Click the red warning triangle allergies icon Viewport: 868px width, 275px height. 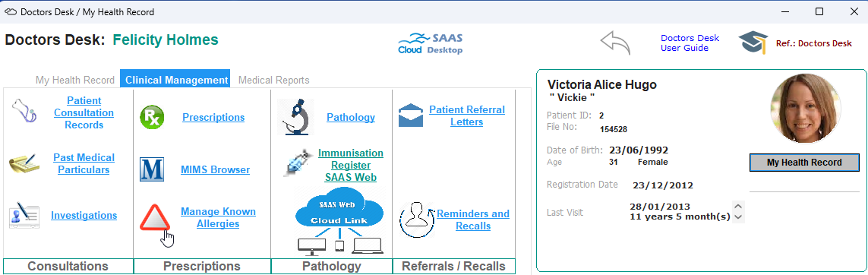pos(154,218)
